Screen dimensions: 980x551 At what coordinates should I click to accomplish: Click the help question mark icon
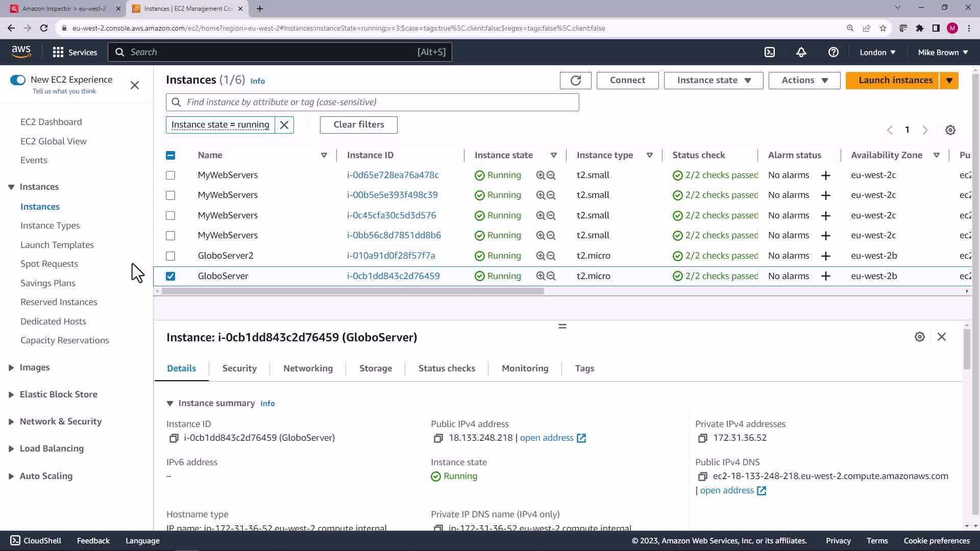point(833,52)
